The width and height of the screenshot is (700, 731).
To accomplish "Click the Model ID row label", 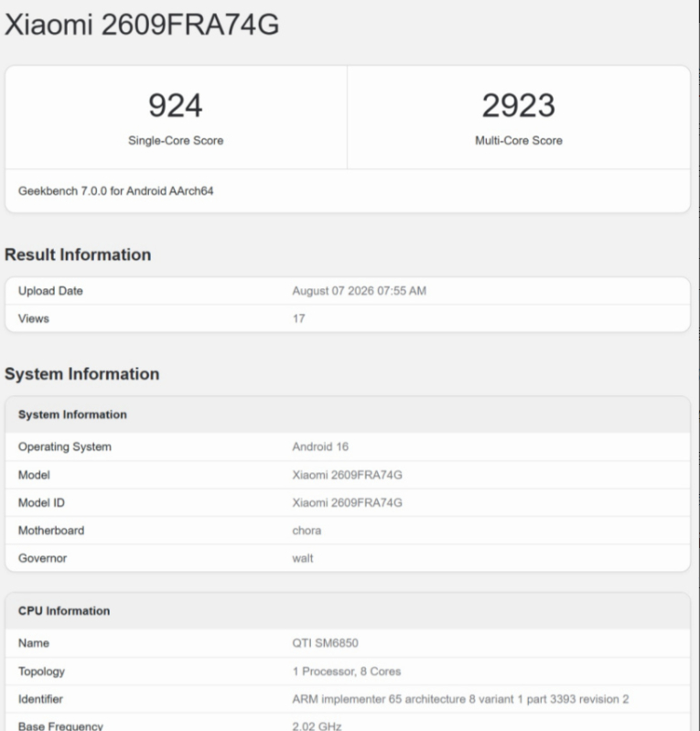I will click(x=41, y=502).
